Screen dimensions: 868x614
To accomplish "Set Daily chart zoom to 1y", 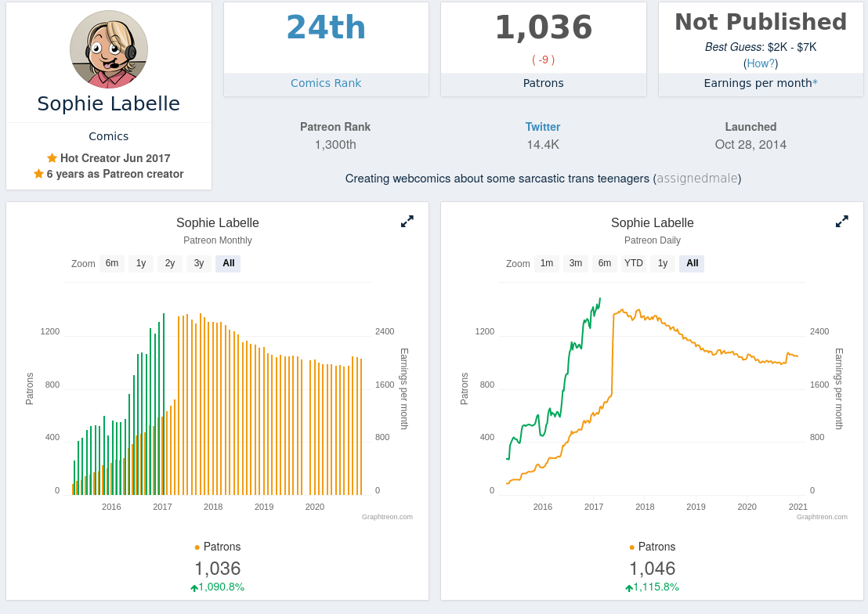I will point(663,264).
